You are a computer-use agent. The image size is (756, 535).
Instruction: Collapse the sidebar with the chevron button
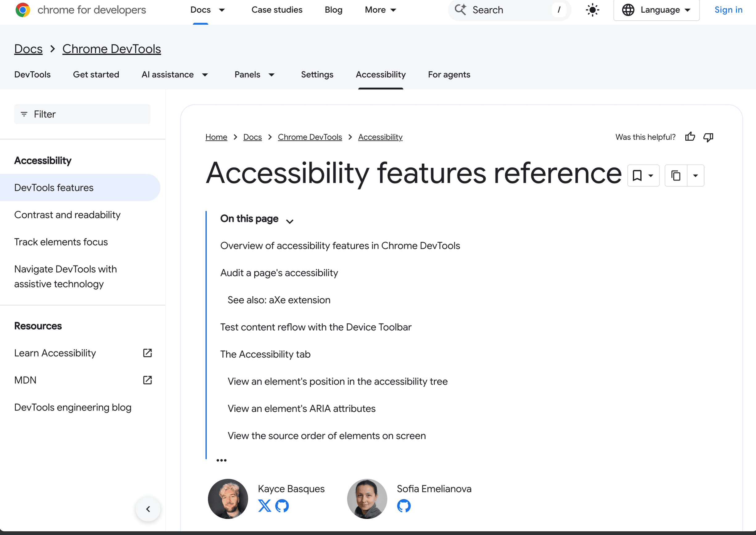(x=148, y=509)
